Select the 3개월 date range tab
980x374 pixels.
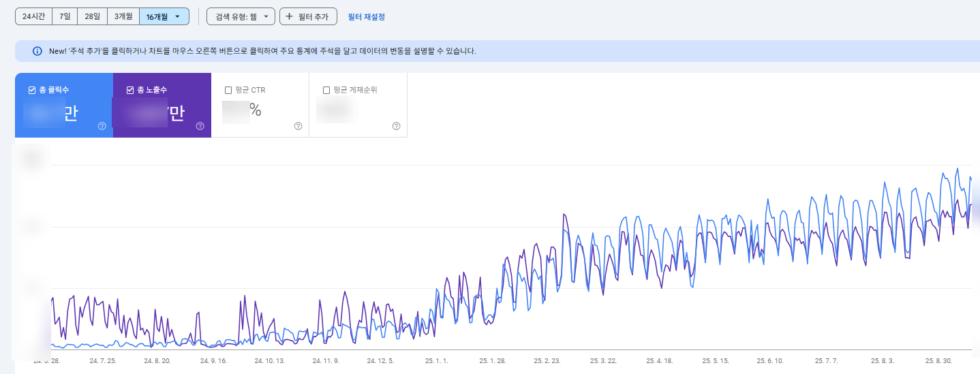point(123,16)
